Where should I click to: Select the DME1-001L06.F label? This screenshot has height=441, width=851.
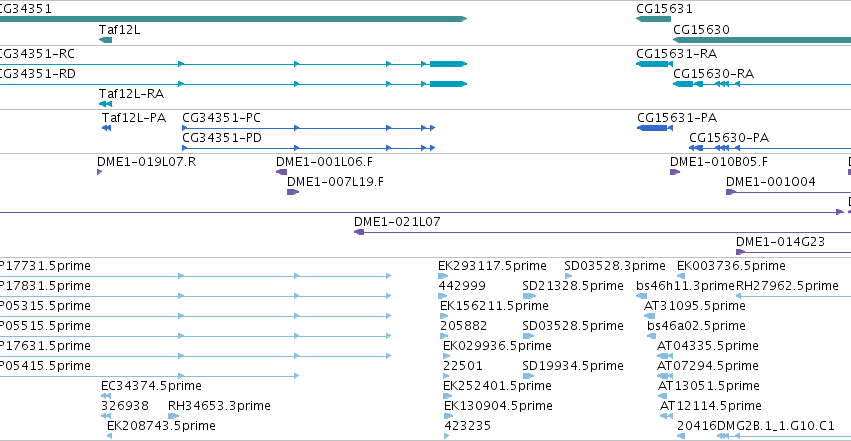pyautogui.click(x=324, y=162)
